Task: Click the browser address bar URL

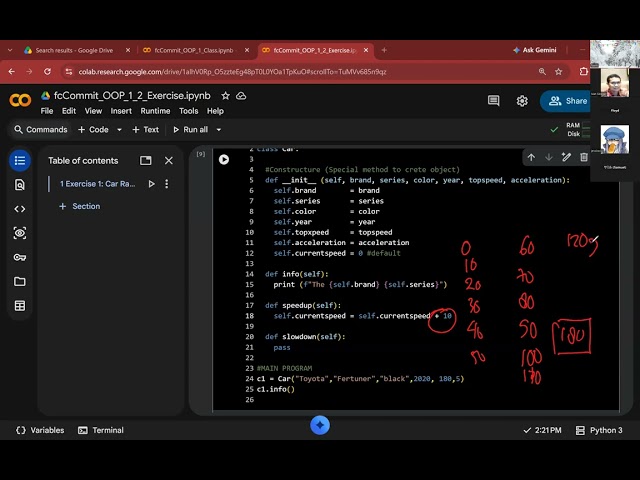Action: pos(232,72)
